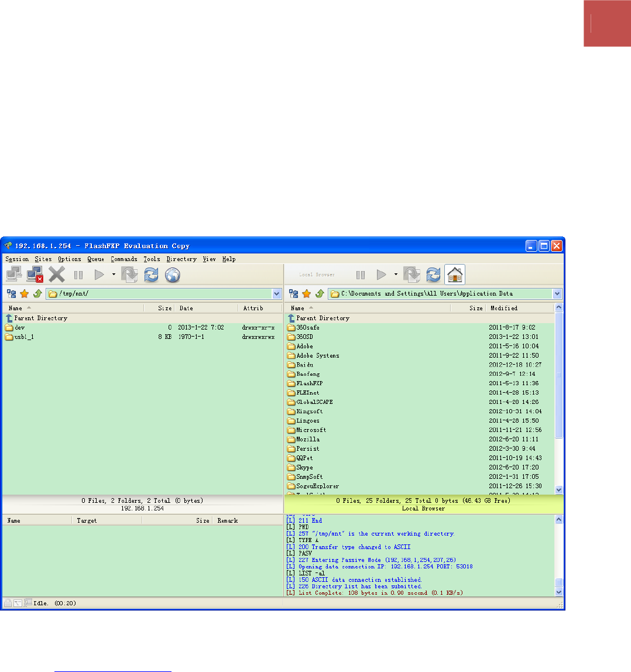631x672 pixels.
Task: Select the Mozilla folder
Action: (x=420, y=439)
